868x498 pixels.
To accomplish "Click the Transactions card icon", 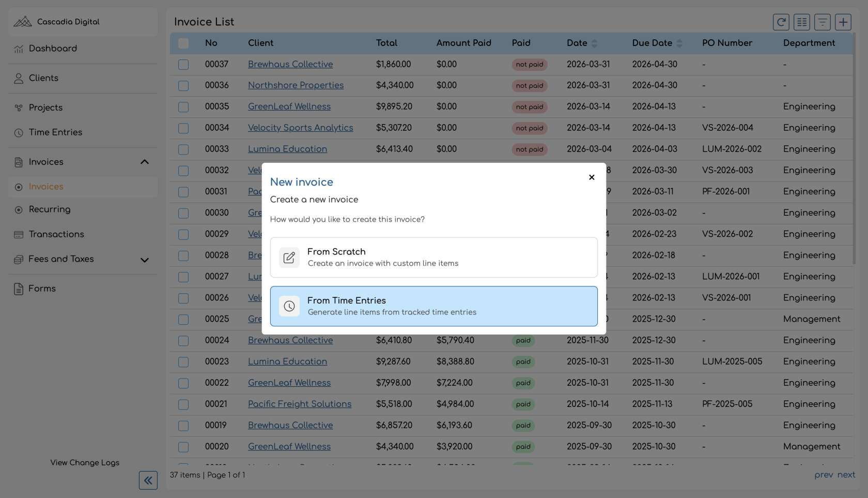I will pyautogui.click(x=19, y=234).
